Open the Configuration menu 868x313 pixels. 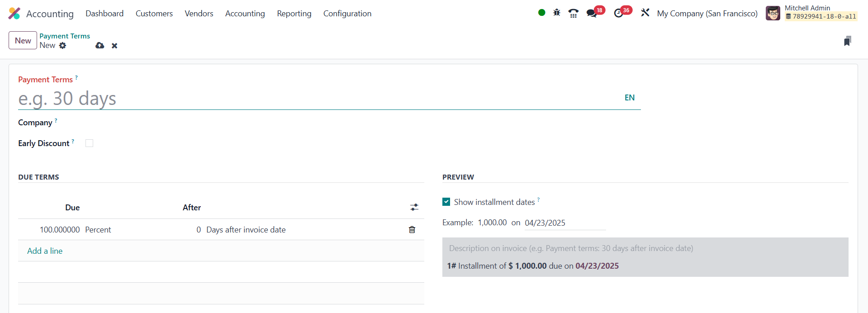tap(347, 14)
